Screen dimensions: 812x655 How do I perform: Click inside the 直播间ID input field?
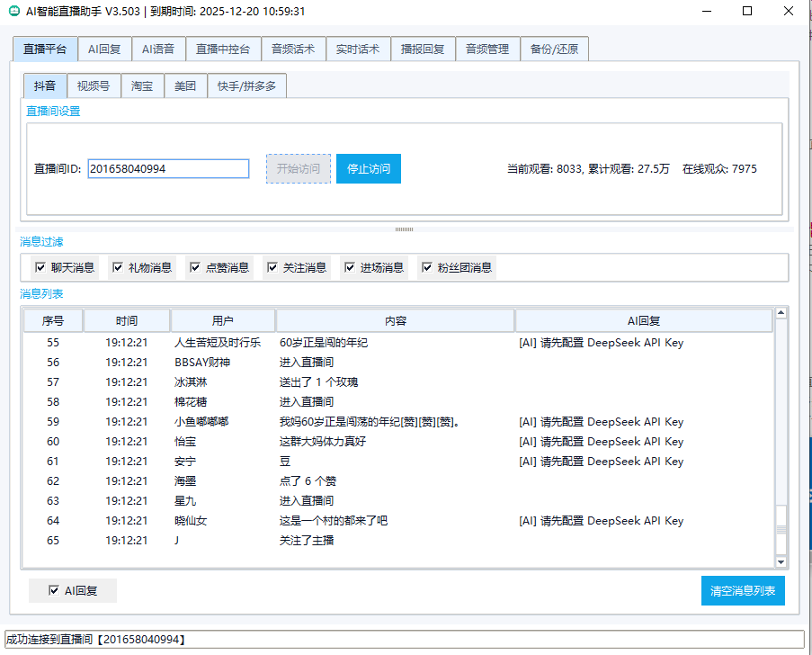pyautogui.click(x=167, y=168)
